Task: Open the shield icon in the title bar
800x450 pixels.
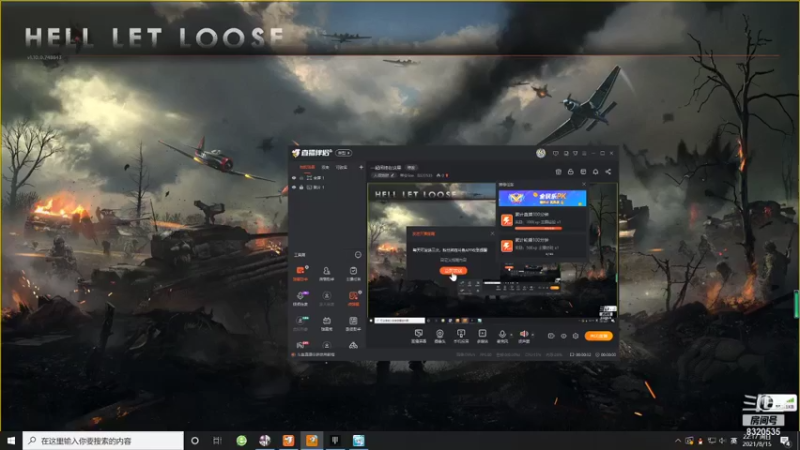Action: (x=575, y=153)
